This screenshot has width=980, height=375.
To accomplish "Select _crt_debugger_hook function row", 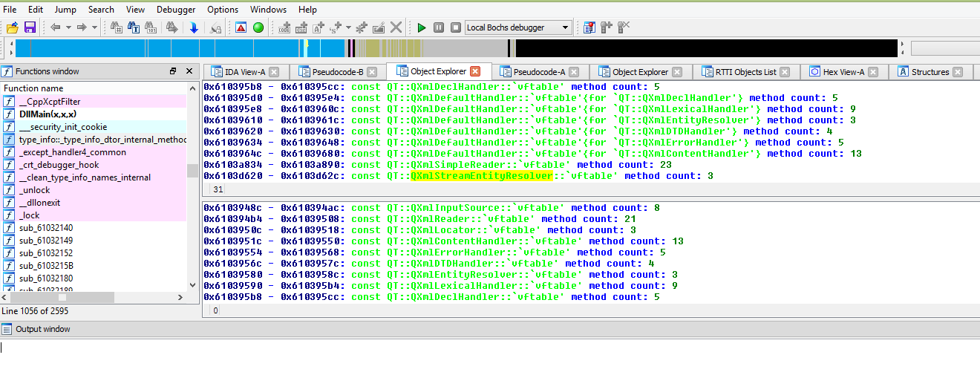I will click(94, 164).
